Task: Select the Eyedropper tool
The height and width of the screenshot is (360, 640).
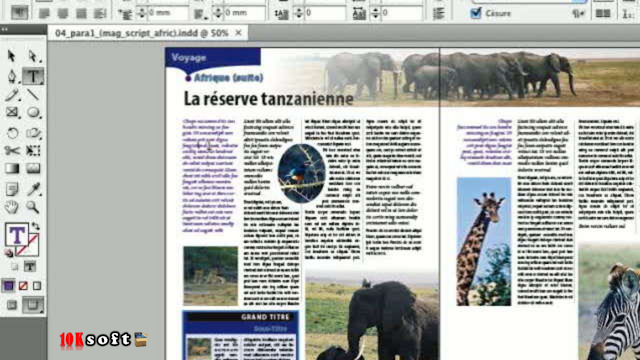Action: coord(33,189)
